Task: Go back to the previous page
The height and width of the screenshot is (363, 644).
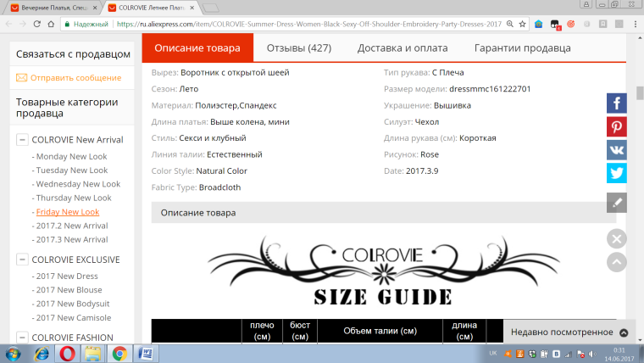Action: tap(9, 25)
